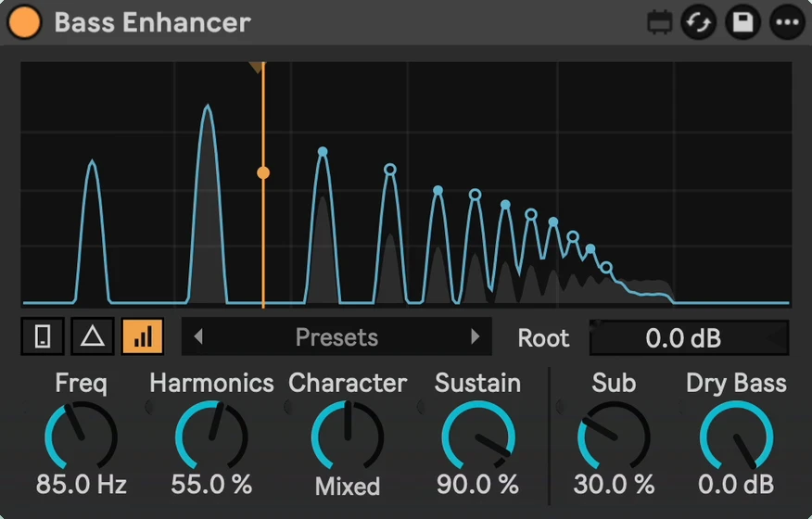This screenshot has height=519, width=812.
Task: Click the Harmonics knob
Action: coord(211,437)
